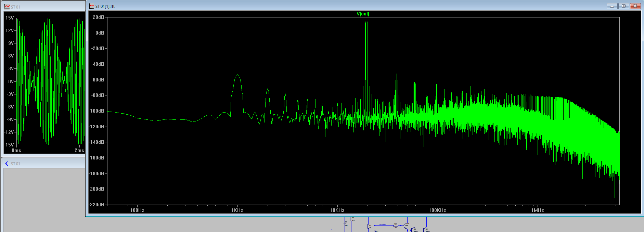Click the 6V label in waveform window
This screenshot has height=232, width=644.
coord(11,56)
